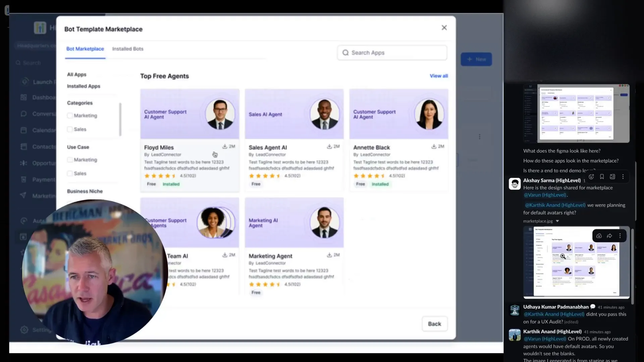This screenshot has height=362, width=644.
Task: Open the upper Slack screenshot thumbnail
Action: (x=576, y=113)
